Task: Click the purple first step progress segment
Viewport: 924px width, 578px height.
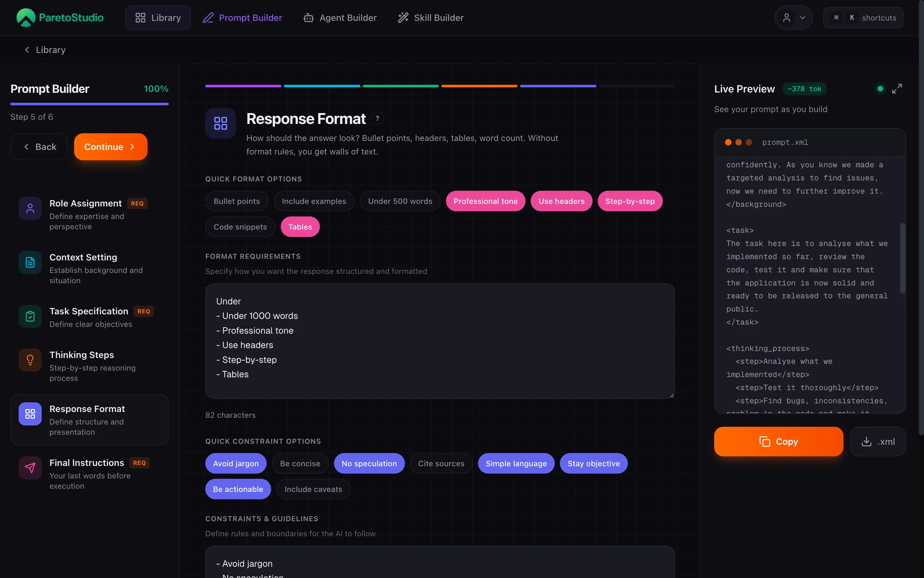Action: tap(243, 86)
